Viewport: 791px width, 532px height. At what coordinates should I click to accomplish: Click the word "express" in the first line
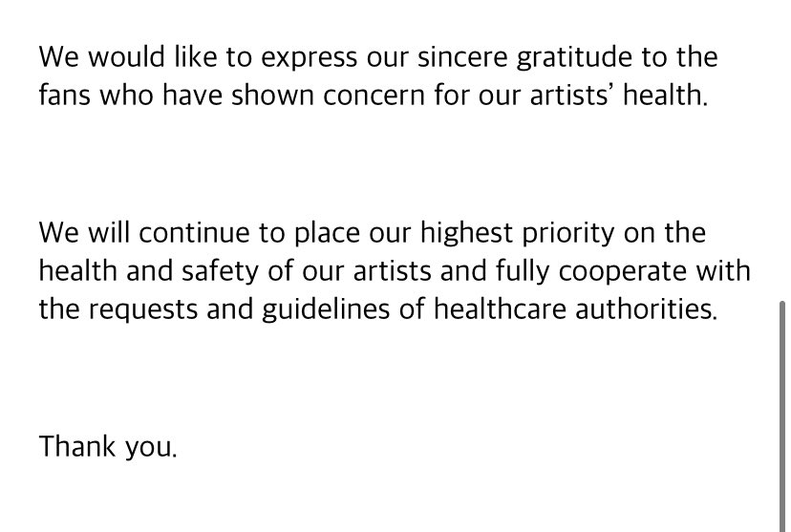(x=310, y=58)
